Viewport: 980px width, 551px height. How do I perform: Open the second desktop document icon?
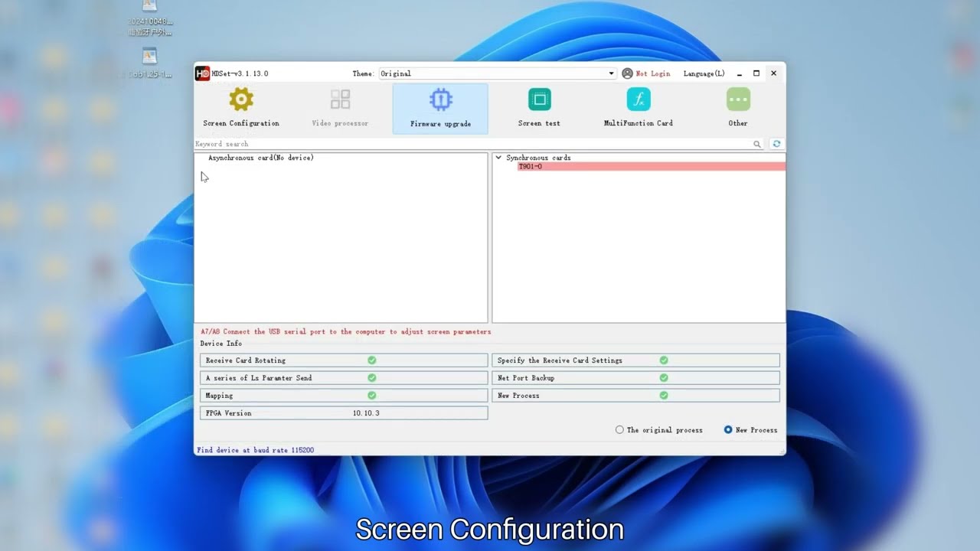(x=150, y=55)
